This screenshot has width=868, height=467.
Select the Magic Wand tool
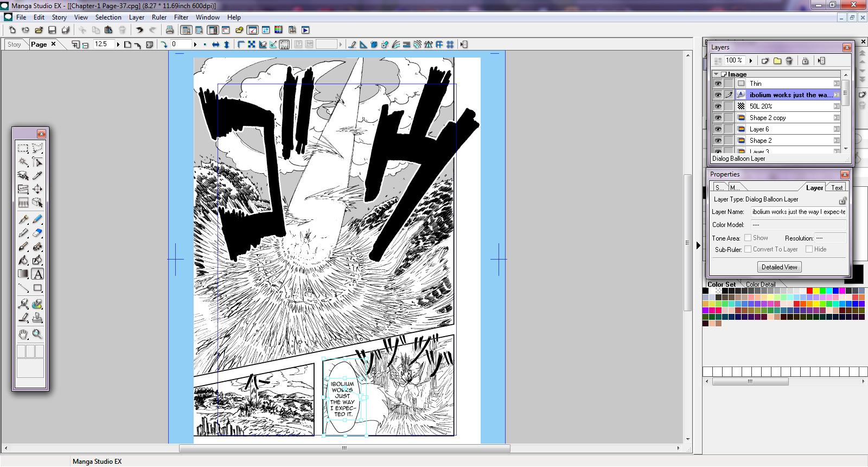point(23,162)
